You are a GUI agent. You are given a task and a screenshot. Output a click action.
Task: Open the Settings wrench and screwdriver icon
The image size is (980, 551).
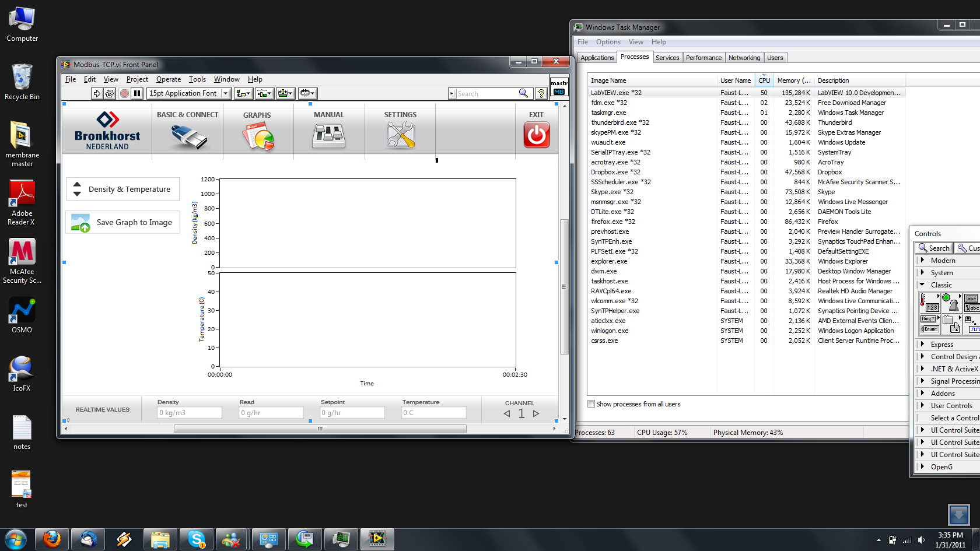(x=401, y=136)
